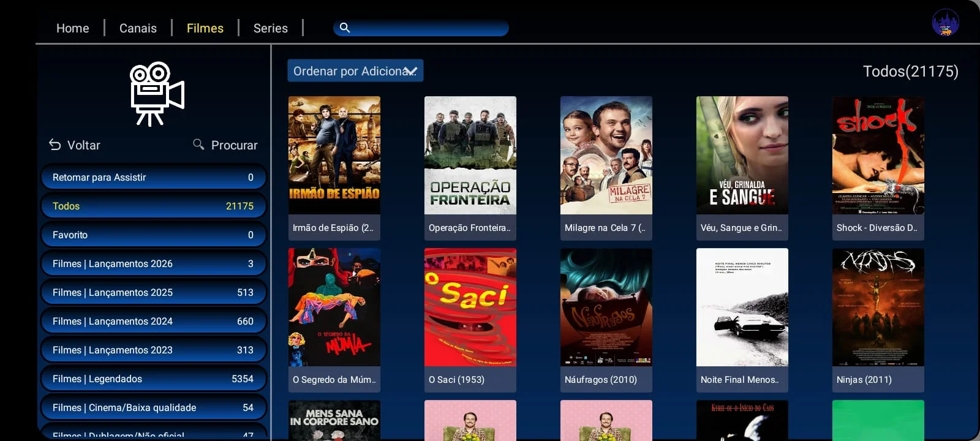Go to the Series tab
The width and height of the screenshot is (980, 441).
click(x=270, y=28)
